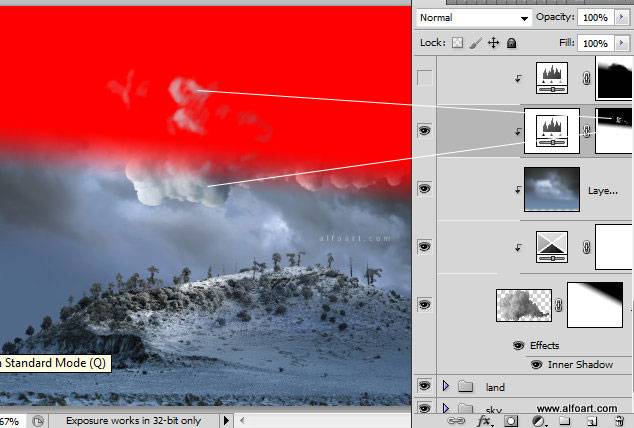Hide the cloud photo layer
This screenshot has width=634, height=428.
click(425, 189)
